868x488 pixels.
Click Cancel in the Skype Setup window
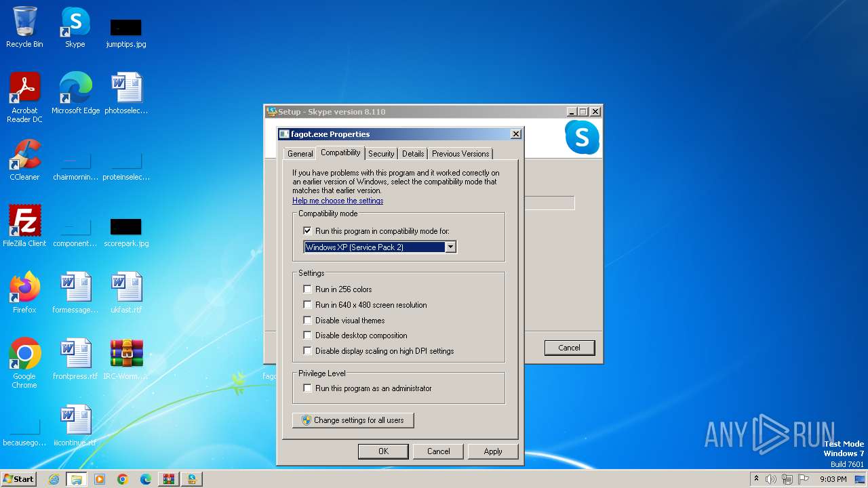tap(569, 348)
